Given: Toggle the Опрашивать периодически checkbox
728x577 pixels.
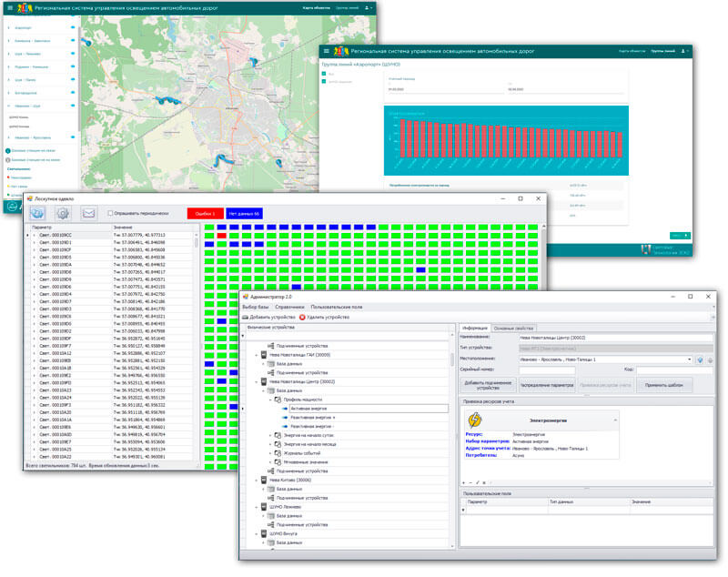Looking at the screenshot, I should [110, 213].
